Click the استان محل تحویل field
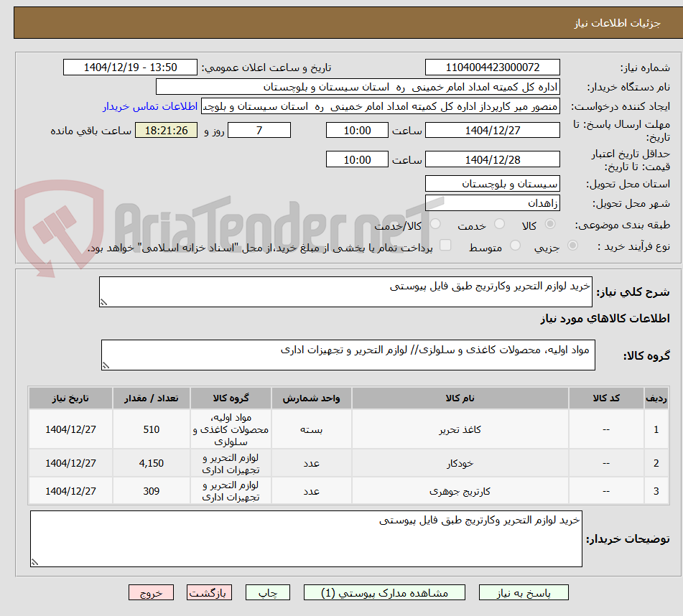Screen dimensions: 683x616 coord(492,184)
